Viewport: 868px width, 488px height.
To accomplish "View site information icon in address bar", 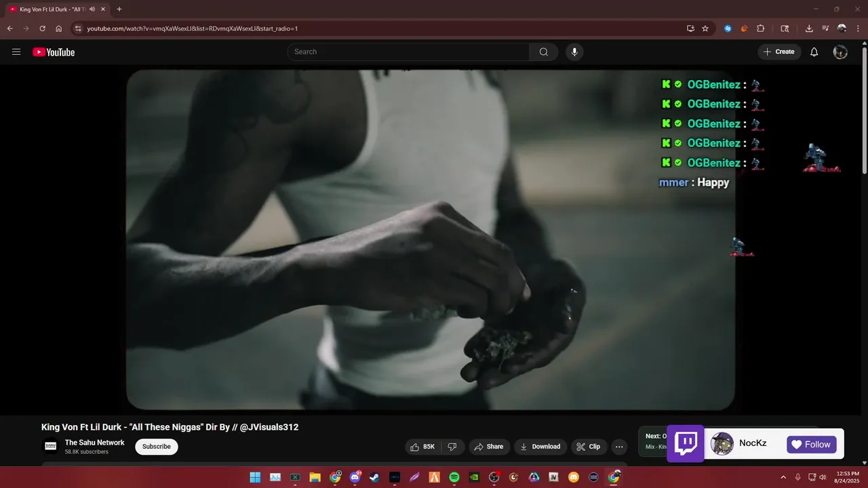I will pos(78,28).
